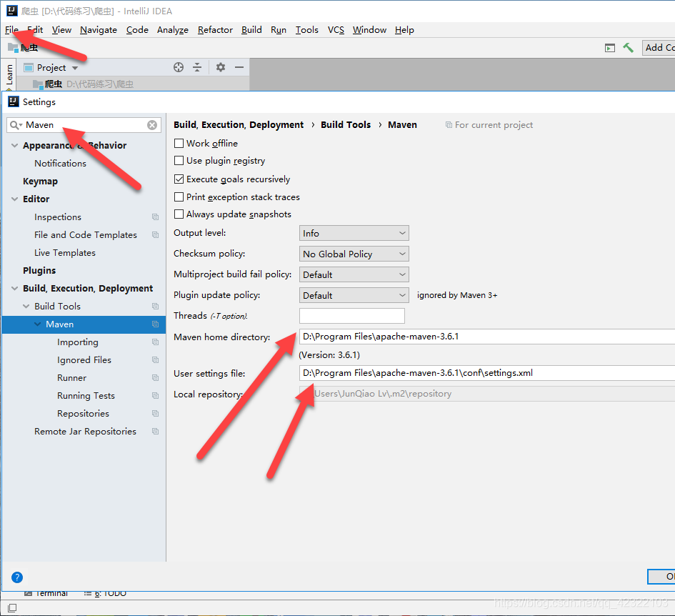Collapse the Maven tree node

(x=37, y=324)
